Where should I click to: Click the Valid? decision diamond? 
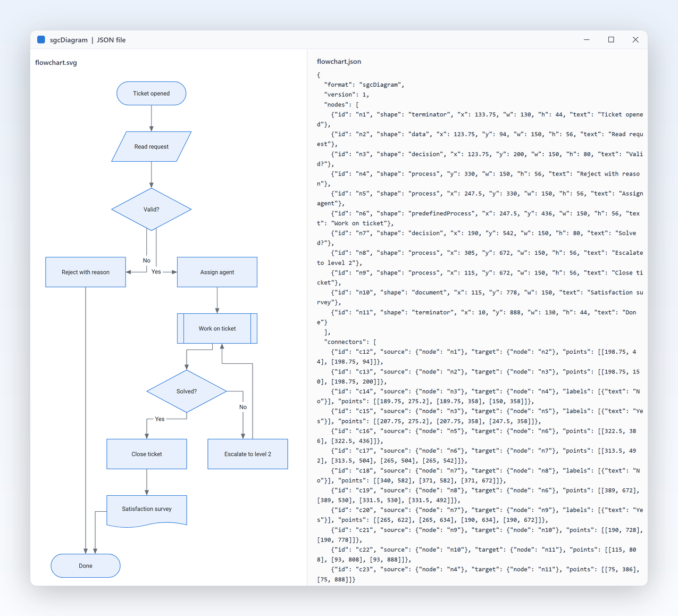(152, 210)
